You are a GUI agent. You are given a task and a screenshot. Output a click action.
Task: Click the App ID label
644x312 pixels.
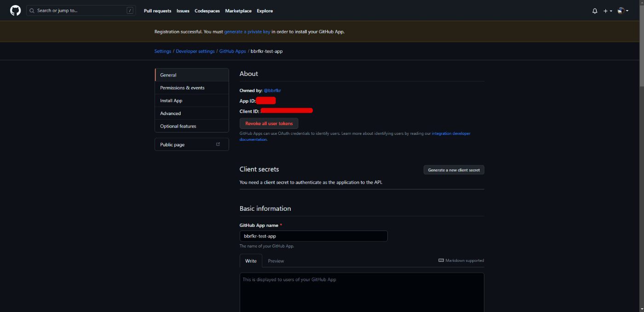[247, 101]
